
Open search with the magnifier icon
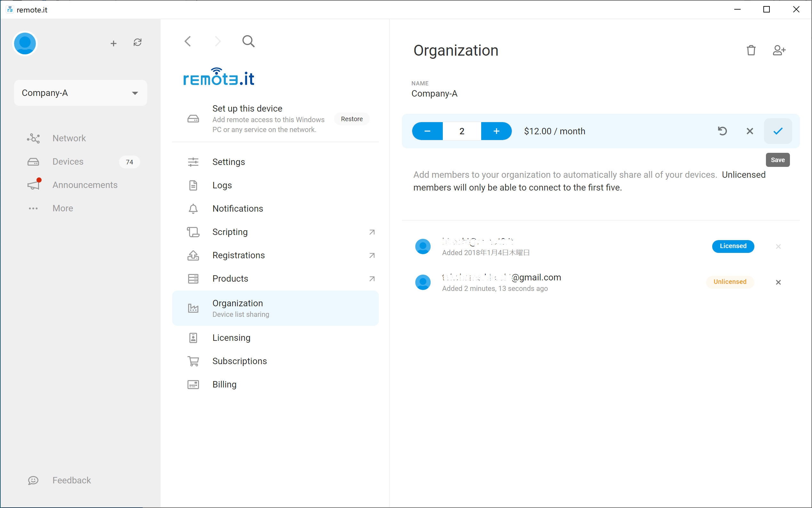(x=248, y=41)
